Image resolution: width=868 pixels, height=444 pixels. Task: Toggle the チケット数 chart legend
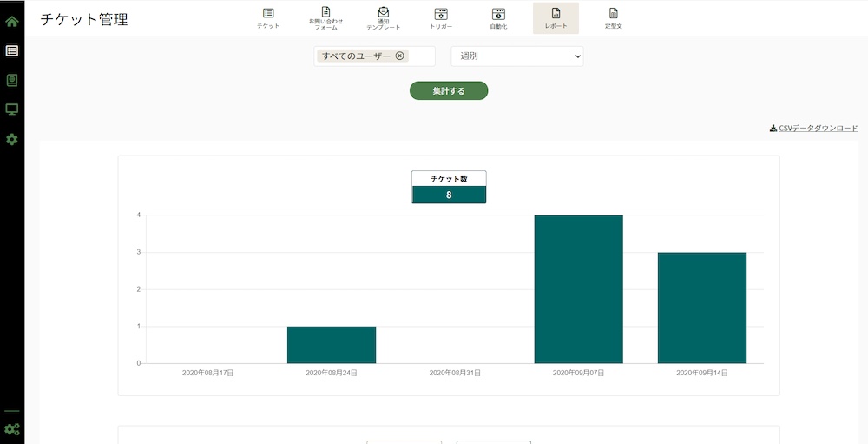click(x=449, y=187)
